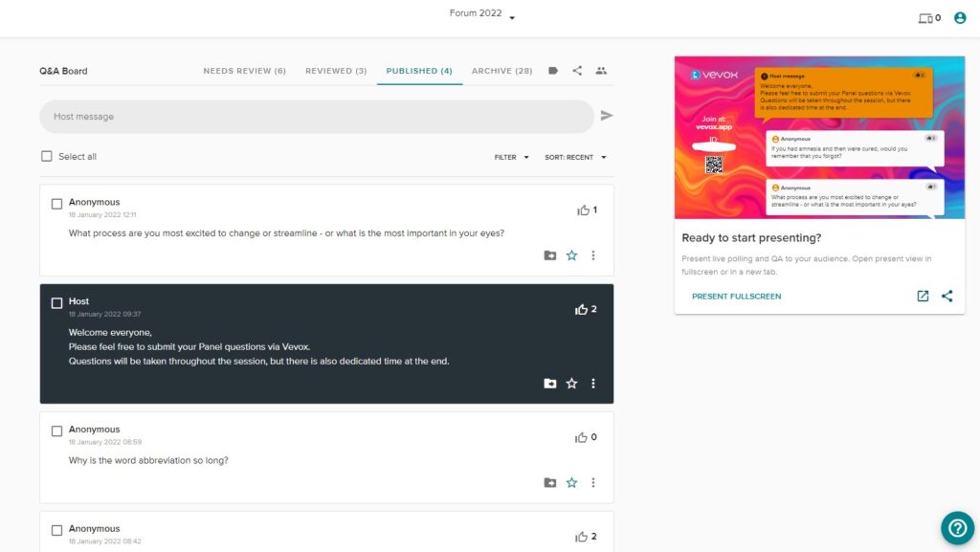Open present view in new tab icon

click(x=923, y=296)
